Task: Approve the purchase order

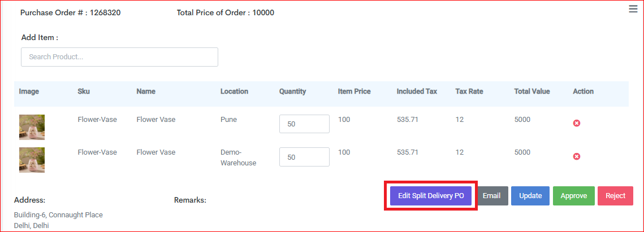Action: pyautogui.click(x=574, y=196)
